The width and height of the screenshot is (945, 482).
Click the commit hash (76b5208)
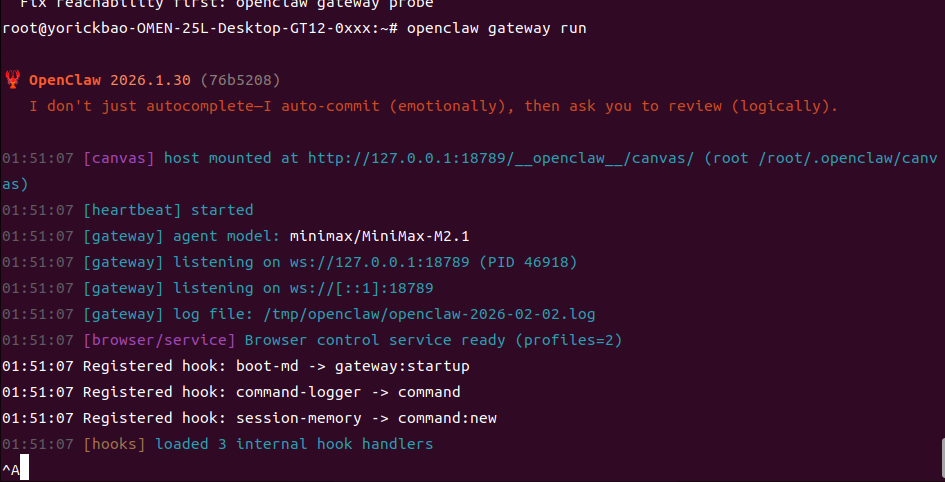point(240,80)
